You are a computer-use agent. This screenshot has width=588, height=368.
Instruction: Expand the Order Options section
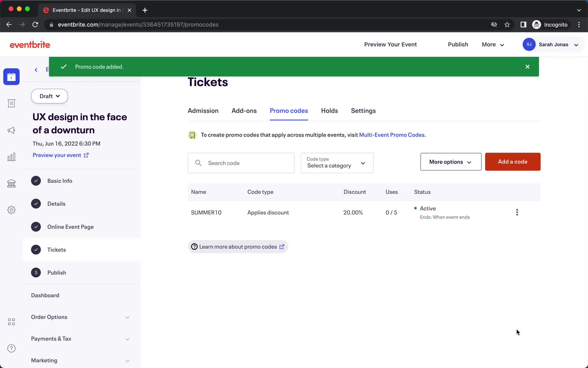(x=127, y=317)
